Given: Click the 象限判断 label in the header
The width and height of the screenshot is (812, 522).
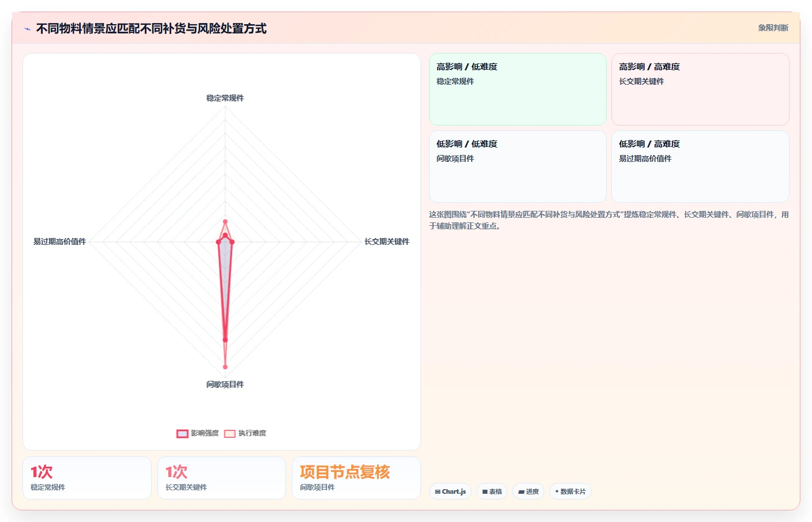Looking at the screenshot, I should pyautogui.click(x=773, y=28).
